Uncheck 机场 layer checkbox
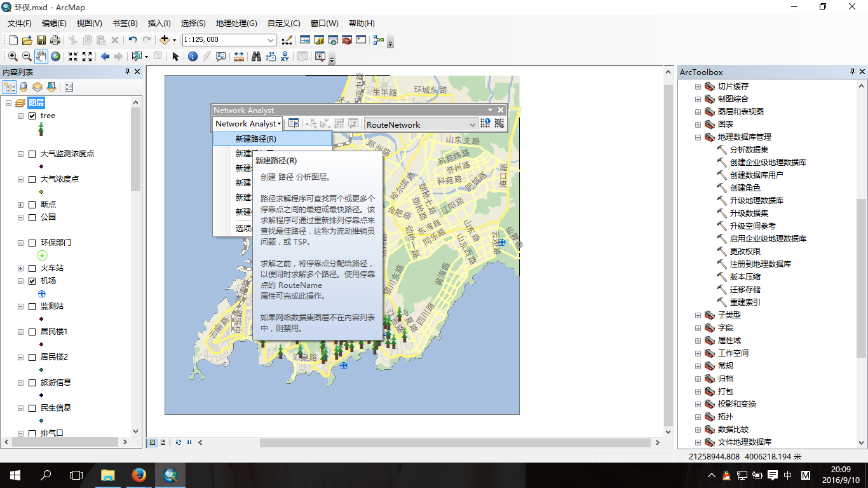The height and width of the screenshot is (488, 868). [x=32, y=281]
